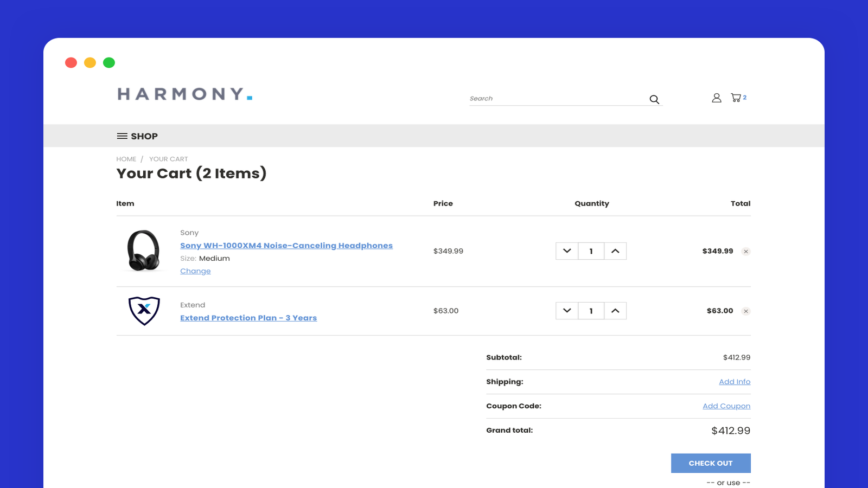Click the search magnifier icon

coord(654,99)
